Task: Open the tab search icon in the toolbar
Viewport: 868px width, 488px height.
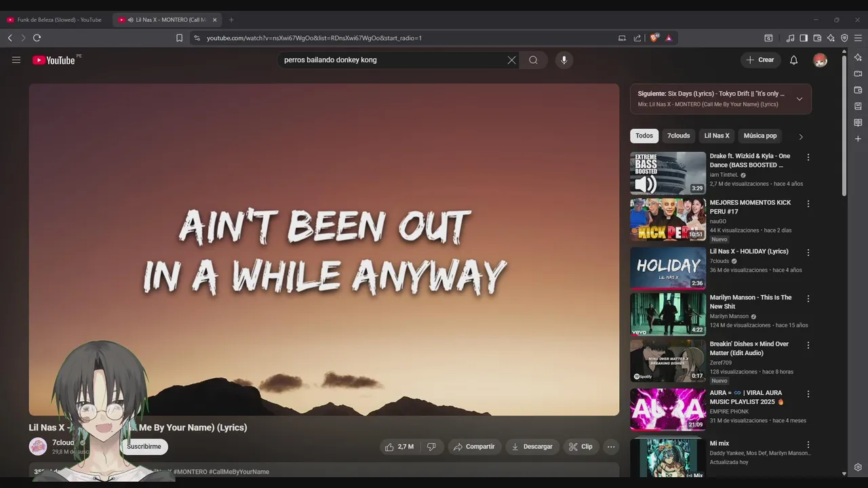Action: [768, 38]
